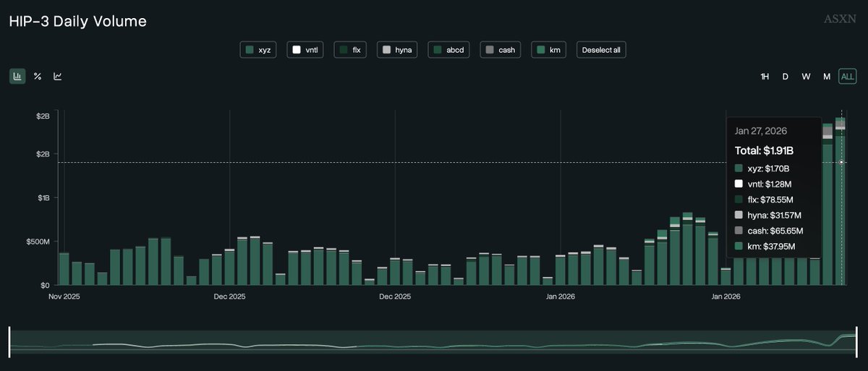The height and width of the screenshot is (371, 868).
Task: Select the W weekly interval
Action: [806, 77]
